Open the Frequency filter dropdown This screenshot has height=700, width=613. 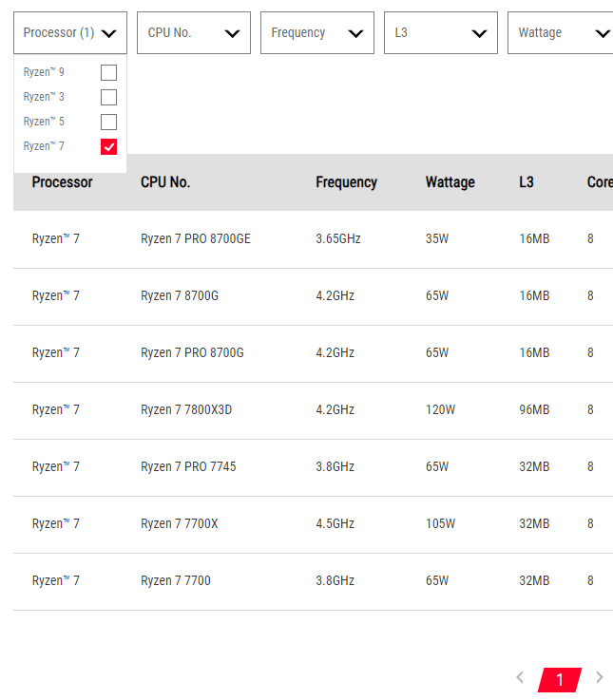[x=317, y=33]
